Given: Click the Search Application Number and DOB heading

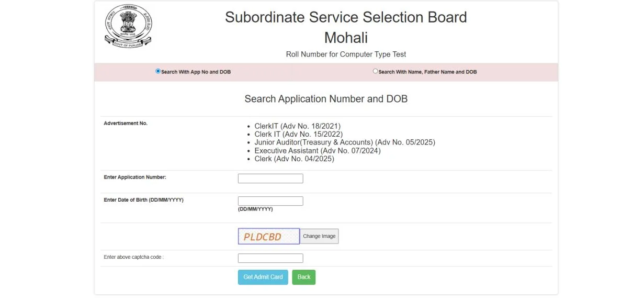Looking at the screenshot, I should click(326, 99).
